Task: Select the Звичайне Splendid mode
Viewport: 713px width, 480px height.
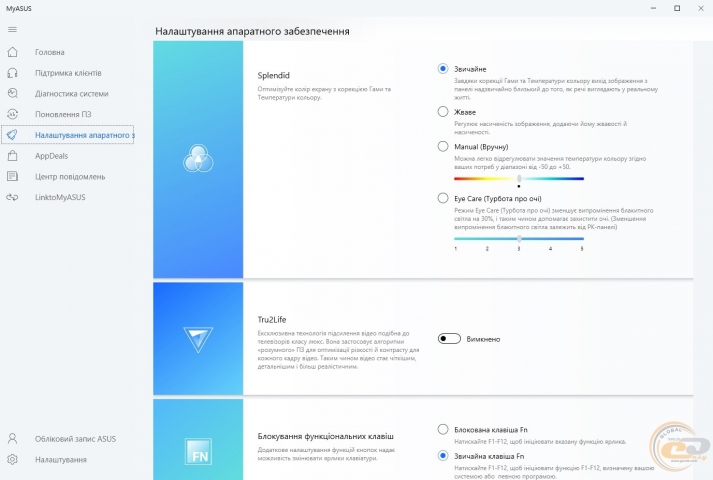Action: click(x=443, y=69)
